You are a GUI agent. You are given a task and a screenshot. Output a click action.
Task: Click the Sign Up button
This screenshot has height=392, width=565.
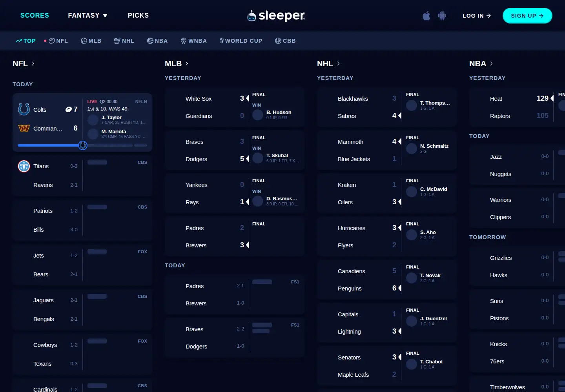(527, 16)
